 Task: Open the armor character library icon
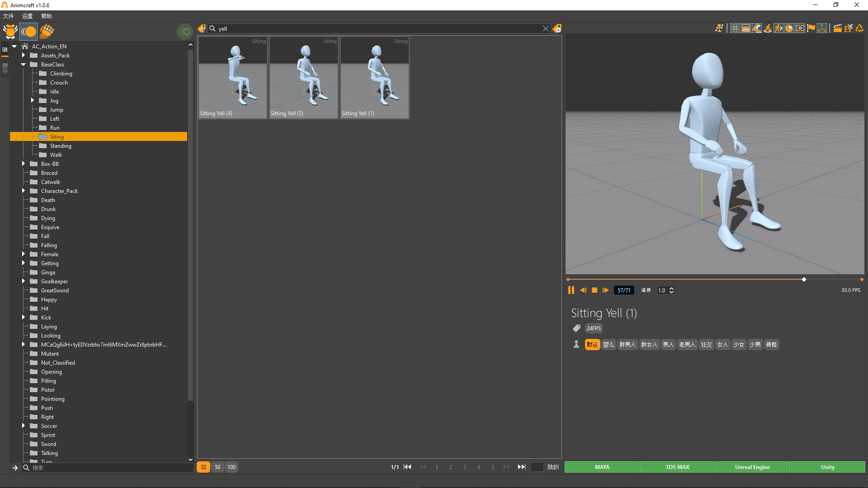10,31
